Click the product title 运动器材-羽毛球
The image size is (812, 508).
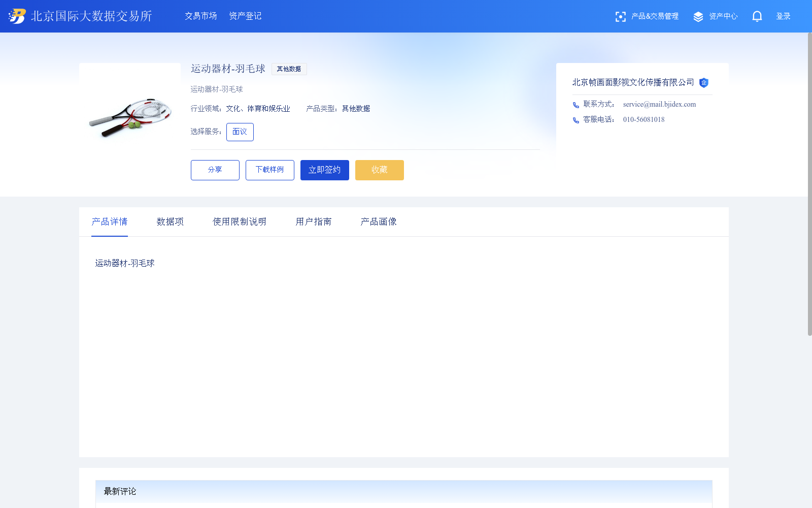228,69
